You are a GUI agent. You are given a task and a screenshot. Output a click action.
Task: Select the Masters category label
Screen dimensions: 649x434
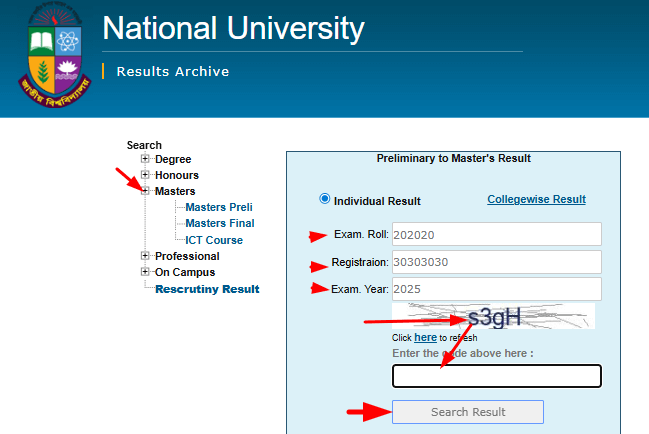[x=175, y=192]
